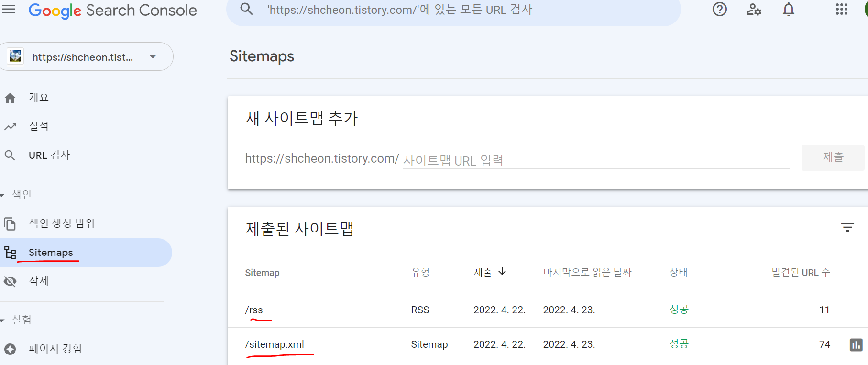Click the property site favicon thumbnail
Screen dimensions: 868x365
(x=15, y=56)
